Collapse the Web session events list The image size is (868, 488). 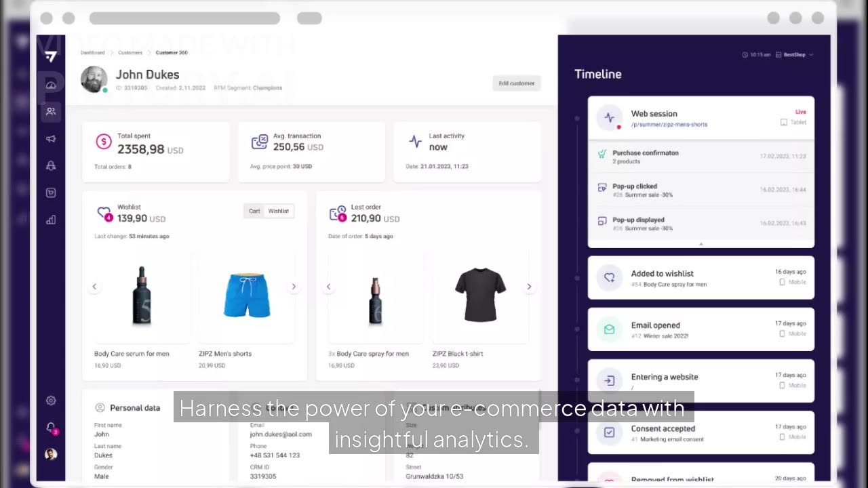point(701,244)
